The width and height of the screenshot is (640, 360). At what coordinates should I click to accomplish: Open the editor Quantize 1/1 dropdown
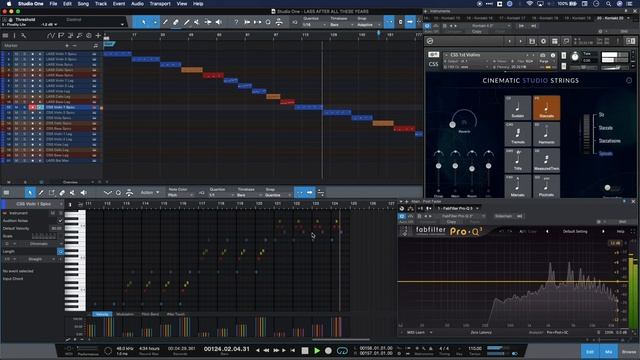tap(221, 195)
